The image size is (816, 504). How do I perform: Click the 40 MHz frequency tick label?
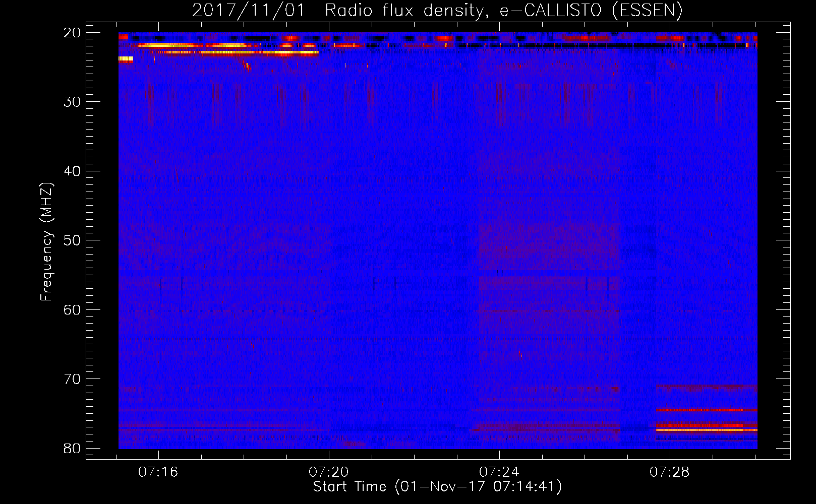(72, 171)
